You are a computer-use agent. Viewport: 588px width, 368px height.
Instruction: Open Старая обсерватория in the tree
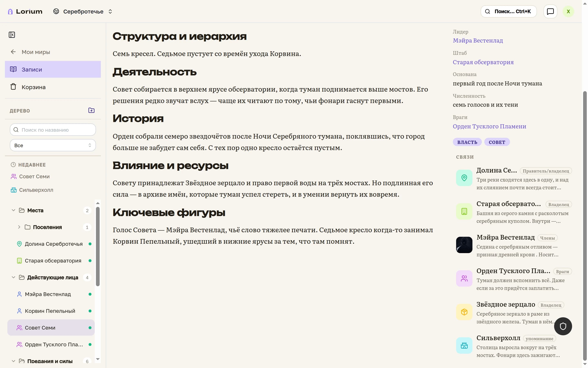[x=51, y=261]
